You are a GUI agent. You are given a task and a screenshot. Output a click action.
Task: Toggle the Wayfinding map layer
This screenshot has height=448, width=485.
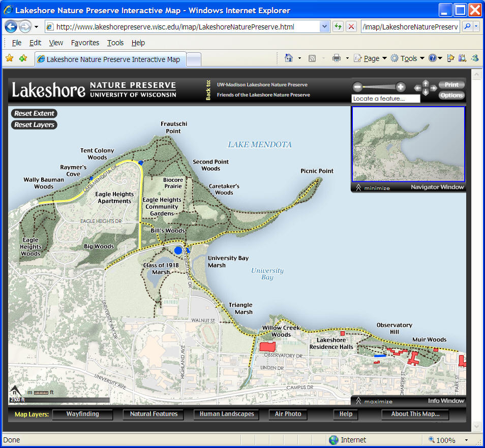pos(82,414)
